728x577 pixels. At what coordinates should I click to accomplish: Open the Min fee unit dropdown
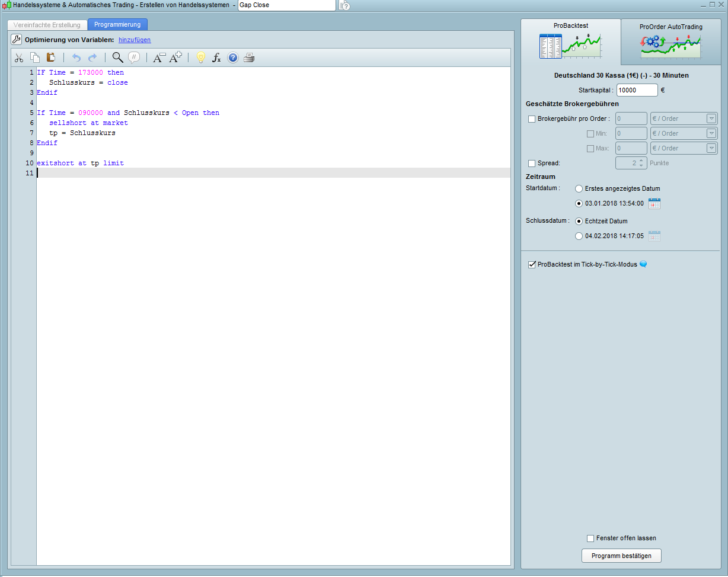point(711,133)
